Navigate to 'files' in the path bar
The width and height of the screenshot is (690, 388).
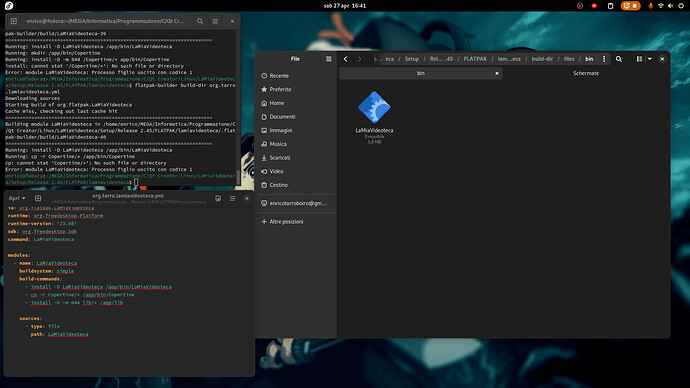coord(569,59)
